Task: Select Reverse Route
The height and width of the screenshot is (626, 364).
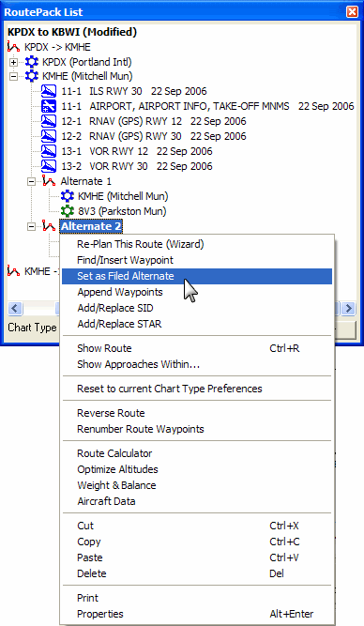Action: coord(197,413)
